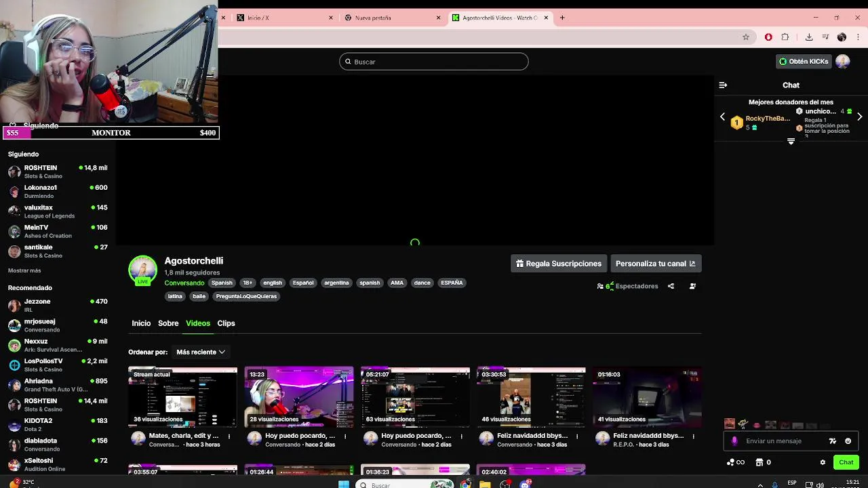View the Espectadores viewer list
The width and height of the screenshot is (868, 488).
tap(627, 286)
